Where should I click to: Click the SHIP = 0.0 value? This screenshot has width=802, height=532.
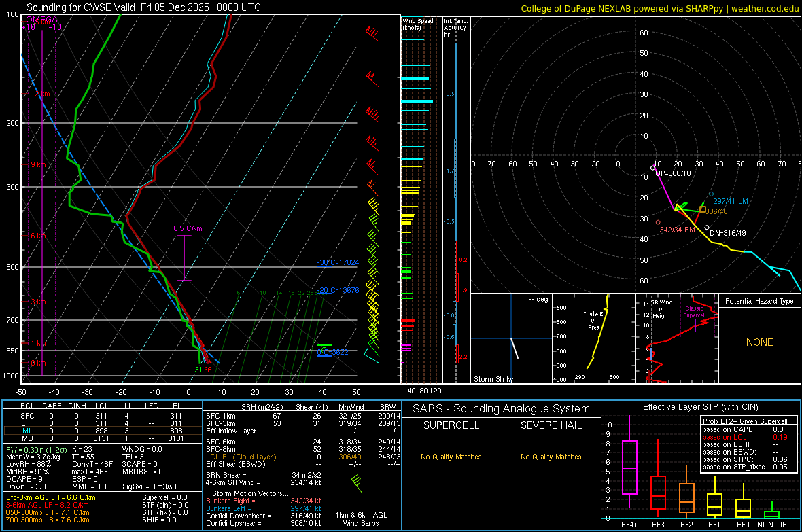point(159,520)
